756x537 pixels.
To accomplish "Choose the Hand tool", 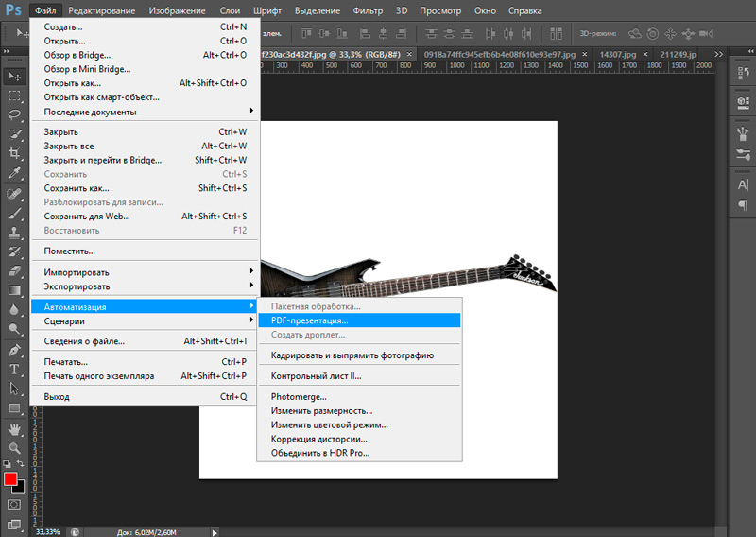I will pos(14,428).
